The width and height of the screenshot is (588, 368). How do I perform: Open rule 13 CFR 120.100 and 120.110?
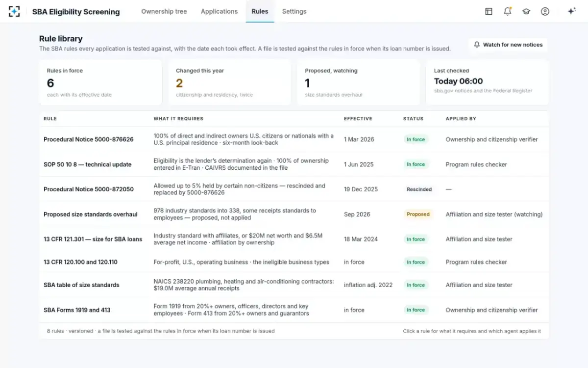point(294,262)
